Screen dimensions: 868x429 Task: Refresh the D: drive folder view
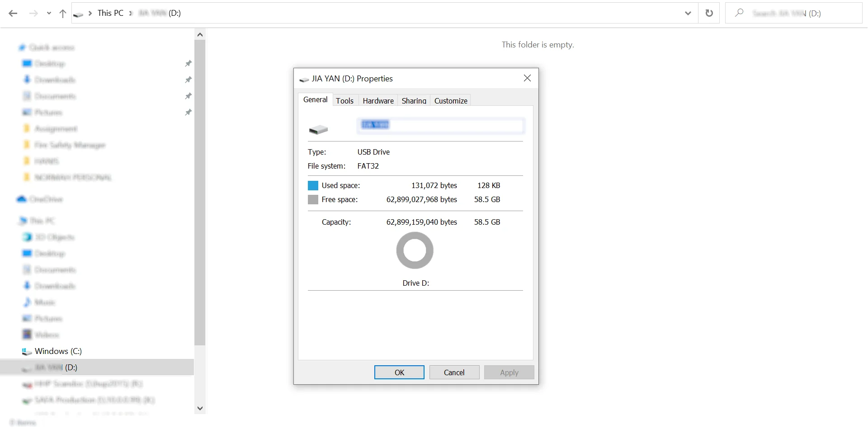point(709,13)
